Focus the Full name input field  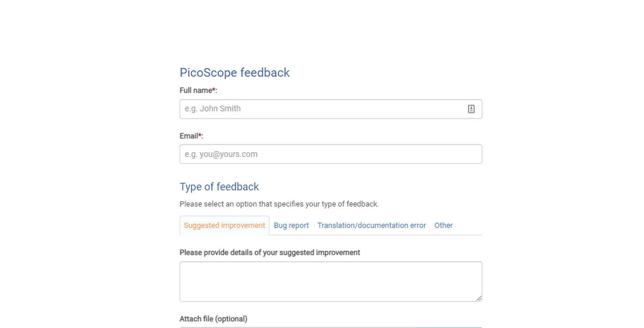click(x=331, y=109)
